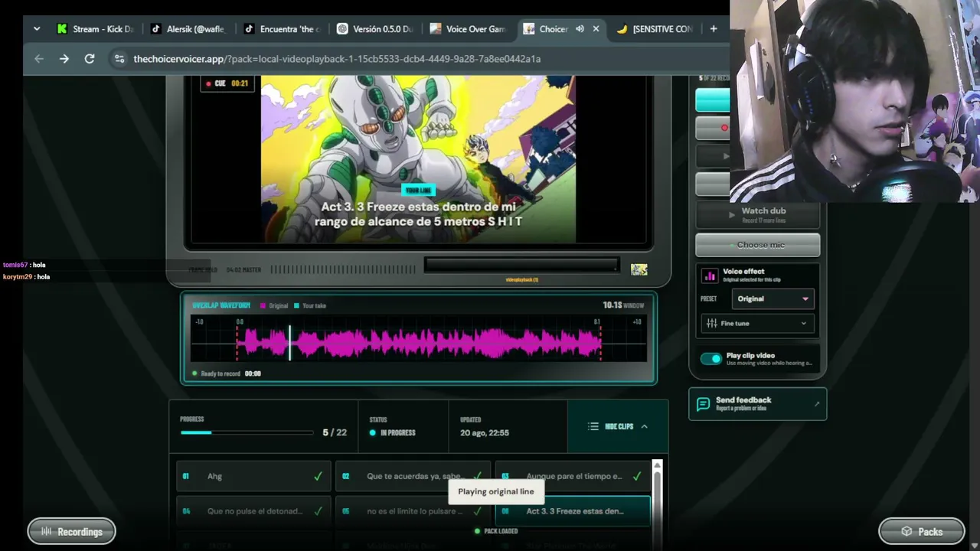Click chat message from tomis67
This screenshot has width=980, height=551.
click(24, 265)
